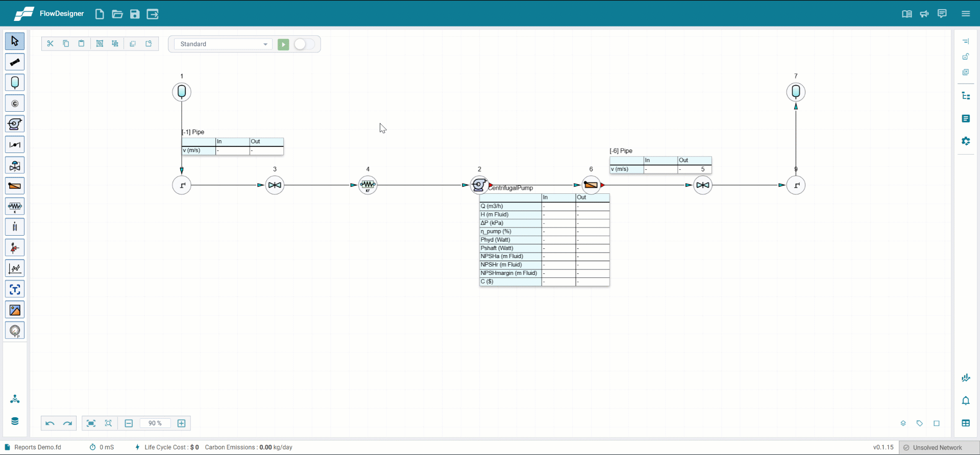This screenshot has height=455, width=980.
Task: Click the Insert Image tool
Action: (x=15, y=310)
